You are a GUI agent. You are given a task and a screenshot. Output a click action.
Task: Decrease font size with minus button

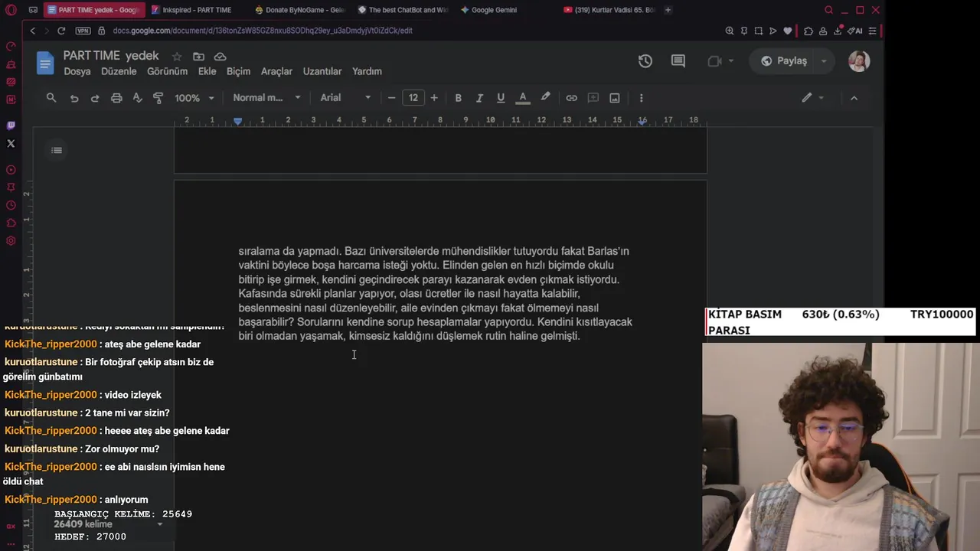(392, 98)
